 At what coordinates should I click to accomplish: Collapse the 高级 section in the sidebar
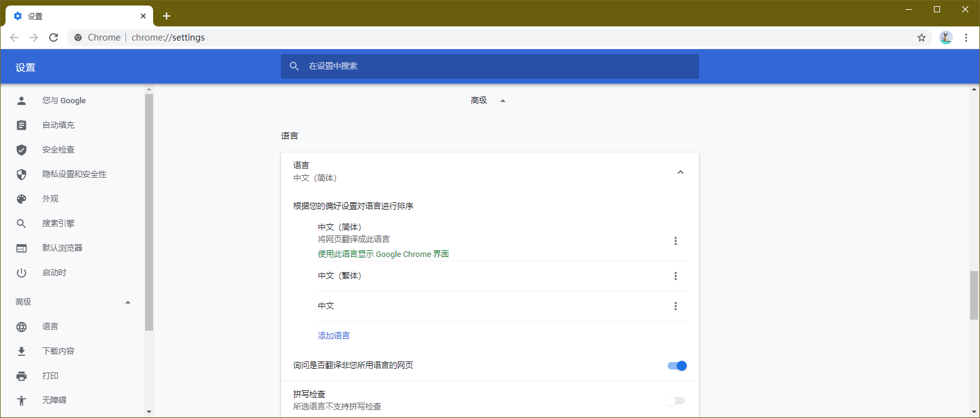(x=128, y=302)
